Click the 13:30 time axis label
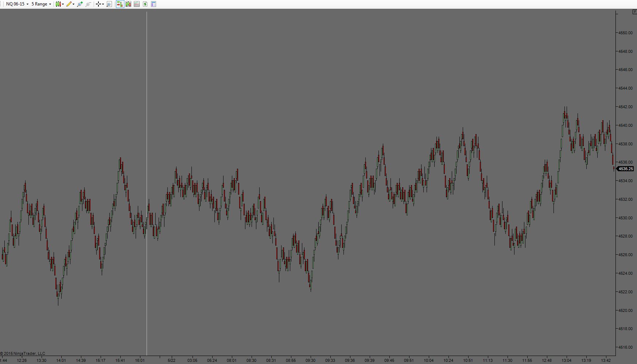Image resolution: width=637 pixels, height=364 pixels. click(x=42, y=360)
